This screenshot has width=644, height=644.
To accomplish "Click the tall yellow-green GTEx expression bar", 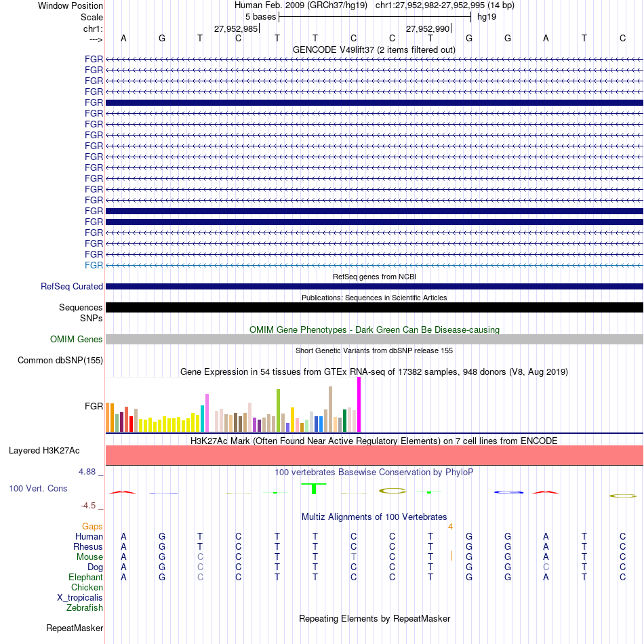I will coord(279,410).
